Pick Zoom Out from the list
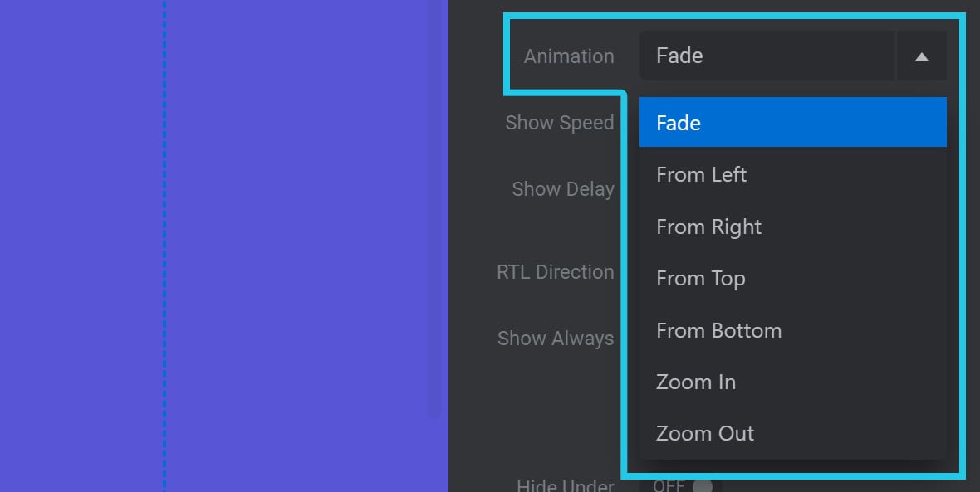Image resolution: width=980 pixels, height=492 pixels. click(x=792, y=433)
